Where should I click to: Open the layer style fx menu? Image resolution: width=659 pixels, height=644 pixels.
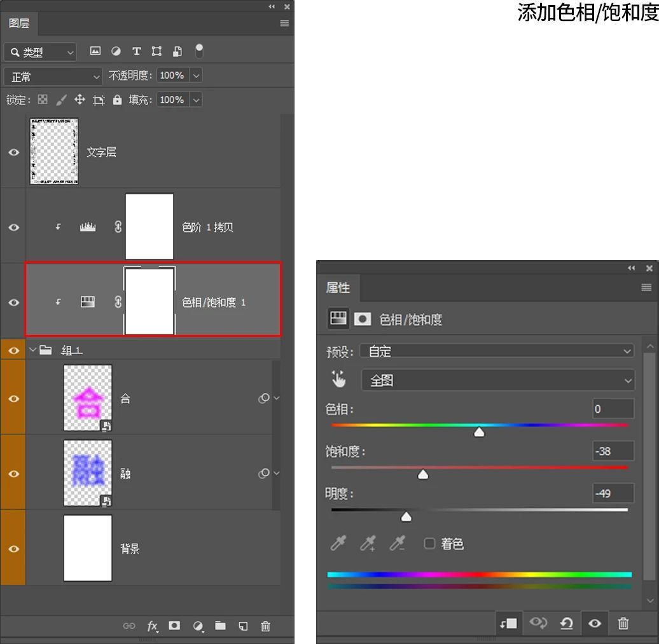click(152, 626)
